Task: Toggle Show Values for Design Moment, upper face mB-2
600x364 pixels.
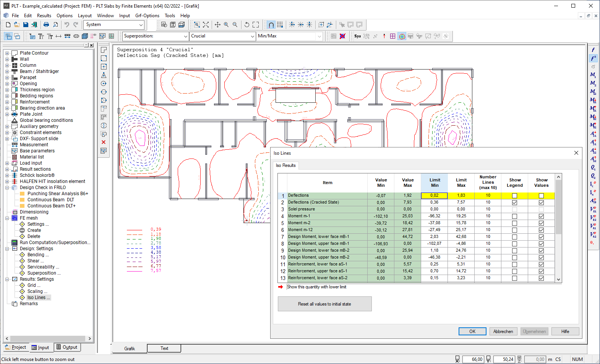Action: 541,257
